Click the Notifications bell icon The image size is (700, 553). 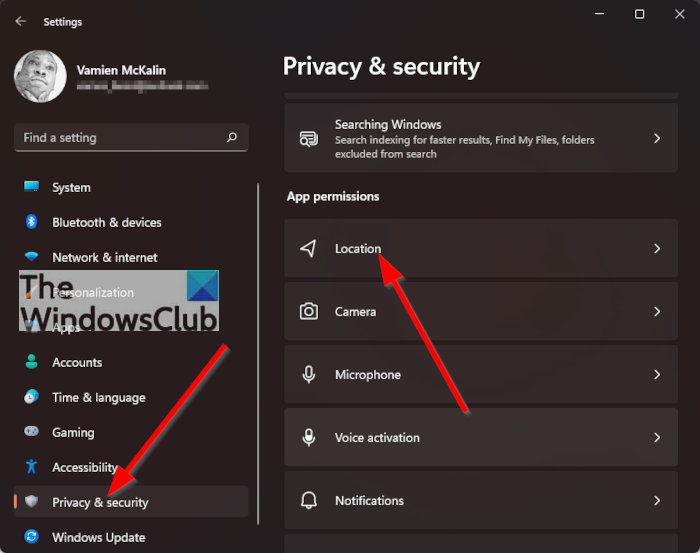(x=309, y=500)
